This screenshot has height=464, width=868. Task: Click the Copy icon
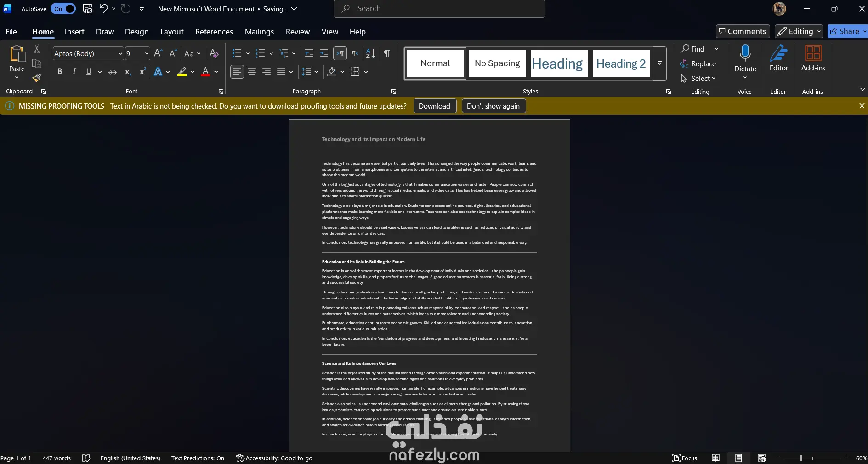click(x=37, y=63)
